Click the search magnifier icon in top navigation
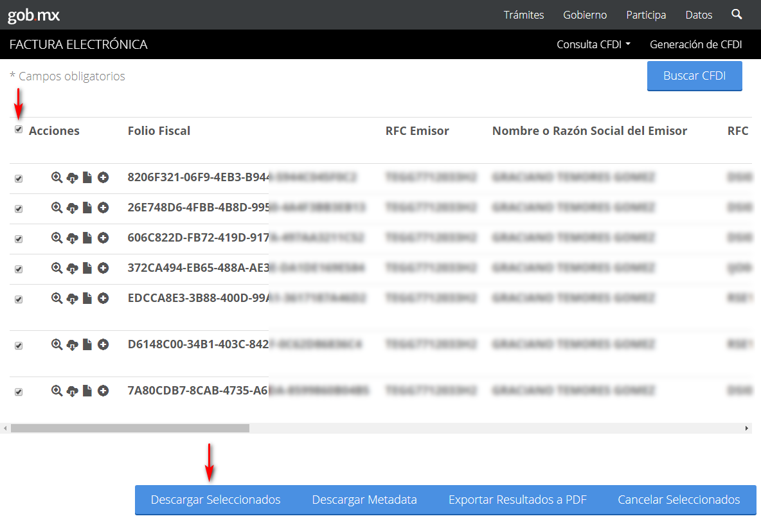The width and height of the screenshot is (761, 532). [x=737, y=14]
